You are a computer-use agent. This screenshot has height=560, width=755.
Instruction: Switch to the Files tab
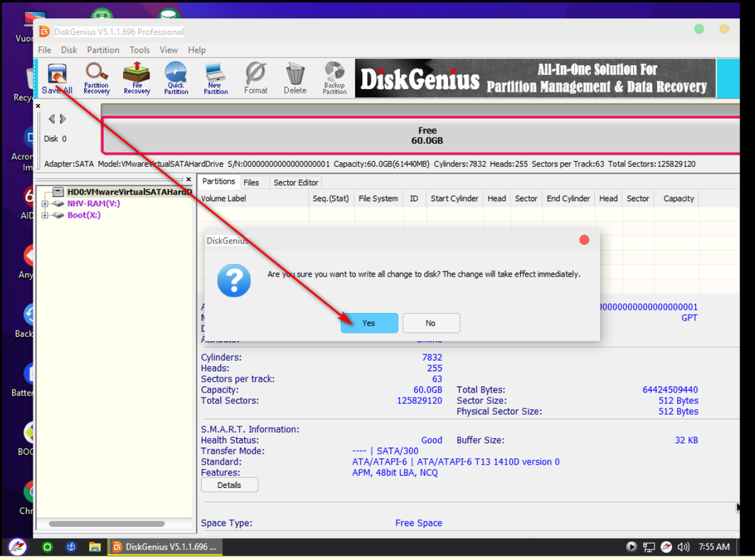point(251,182)
